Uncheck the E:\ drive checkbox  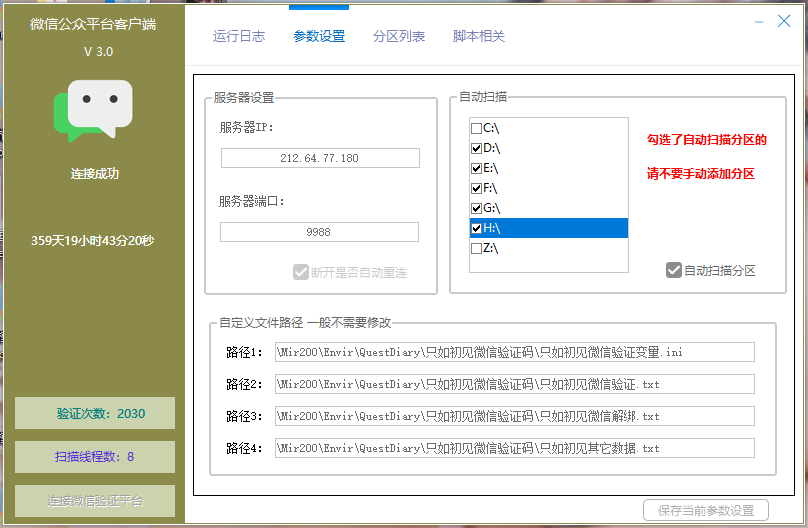(x=477, y=168)
